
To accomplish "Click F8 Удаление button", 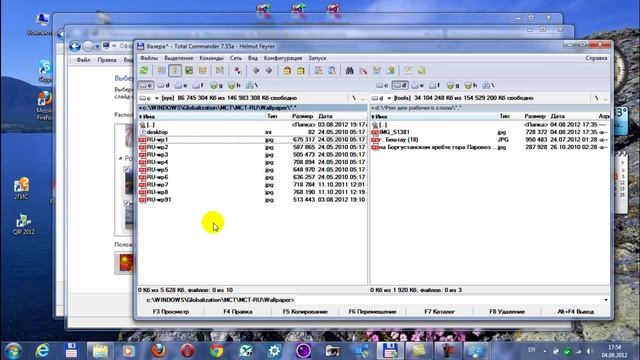I will point(507,312).
